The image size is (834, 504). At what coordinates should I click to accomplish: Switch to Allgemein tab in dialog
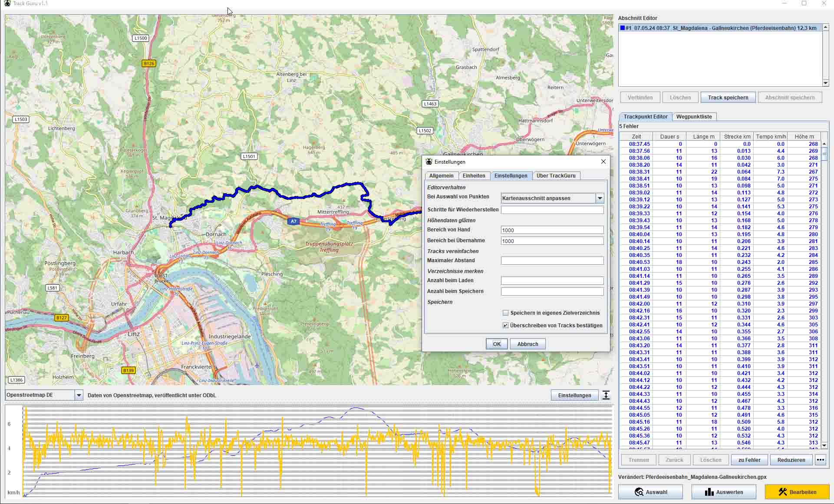tap(441, 176)
